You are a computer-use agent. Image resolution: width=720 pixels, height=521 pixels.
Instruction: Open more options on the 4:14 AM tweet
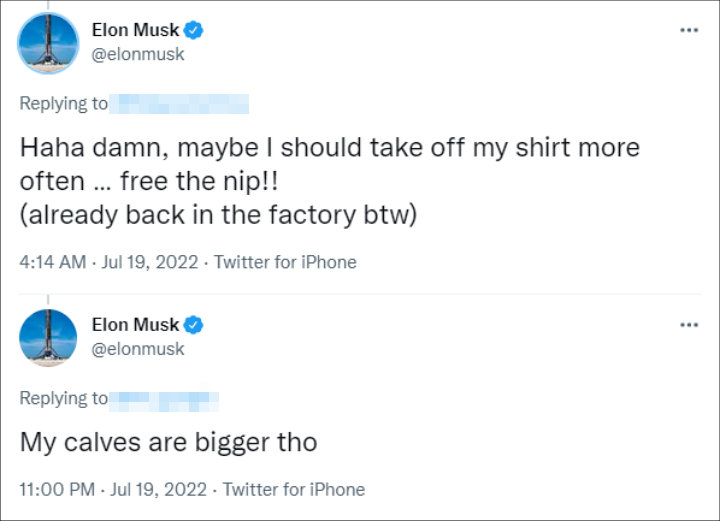689,30
